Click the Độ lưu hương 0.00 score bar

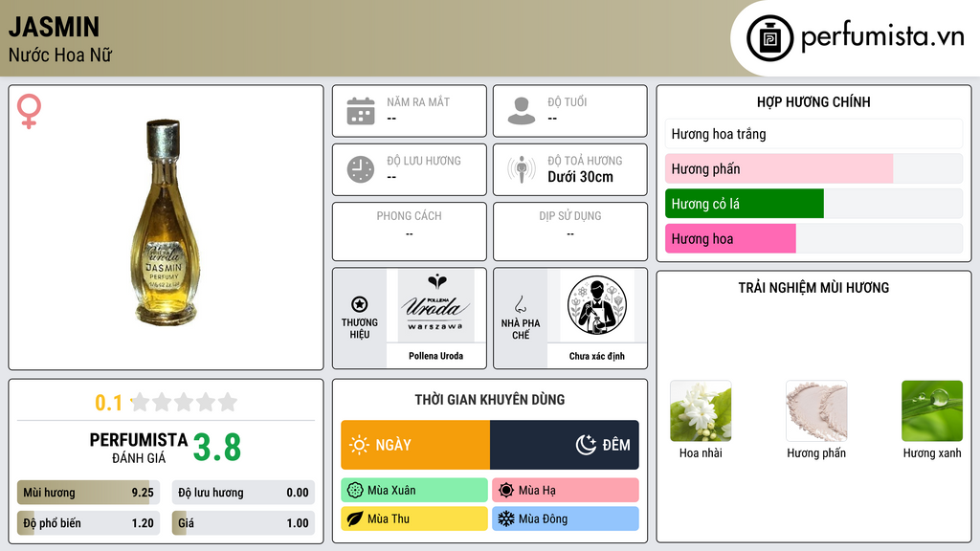tap(243, 493)
